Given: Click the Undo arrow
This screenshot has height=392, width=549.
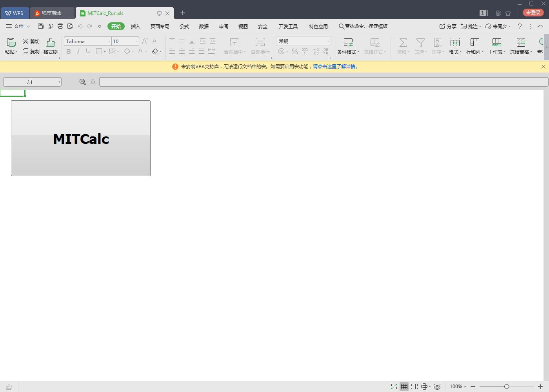Looking at the screenshot, I should click(x=80, y=26).
